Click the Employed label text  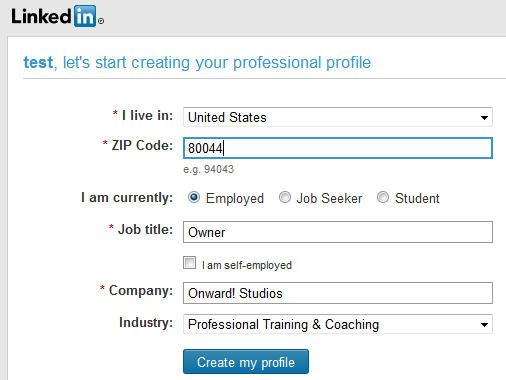pyautogui.click(x=235, y=199)
